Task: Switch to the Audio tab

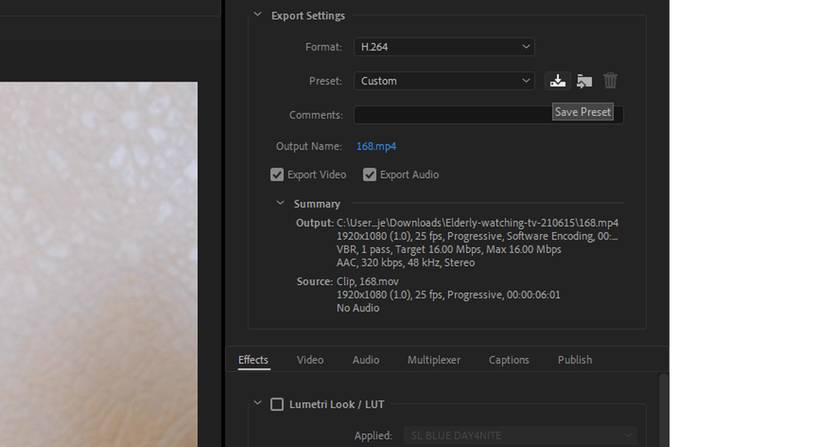Action: (366, 360)
